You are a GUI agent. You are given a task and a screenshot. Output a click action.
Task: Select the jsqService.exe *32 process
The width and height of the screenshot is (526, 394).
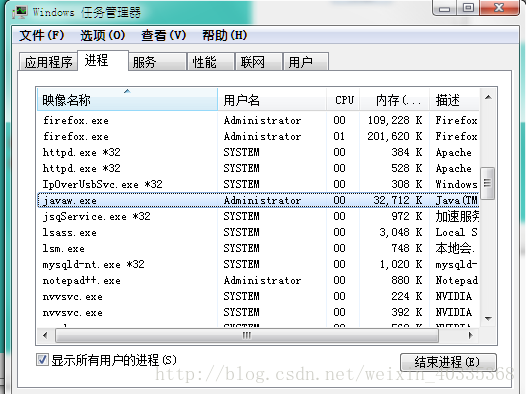258,216
